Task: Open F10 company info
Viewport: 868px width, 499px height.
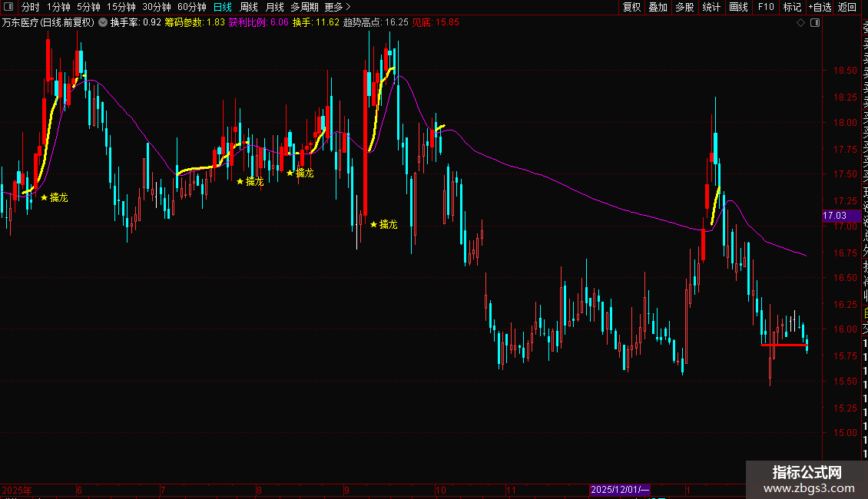Action: (766, 7)
